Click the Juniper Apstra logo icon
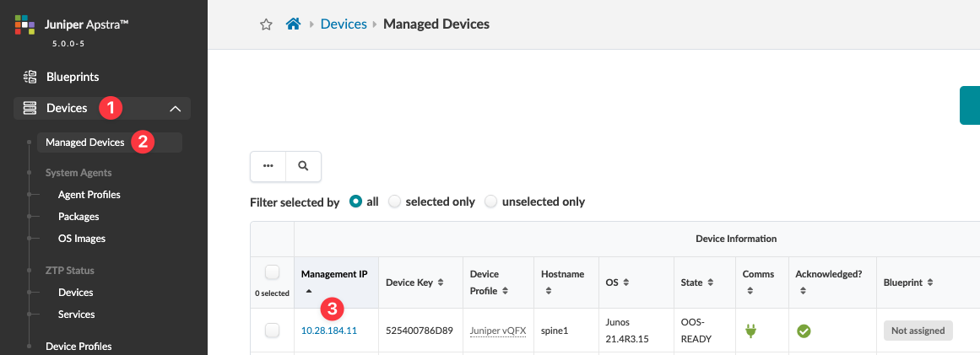Screen dimensions: 980x355 (25, 25)
